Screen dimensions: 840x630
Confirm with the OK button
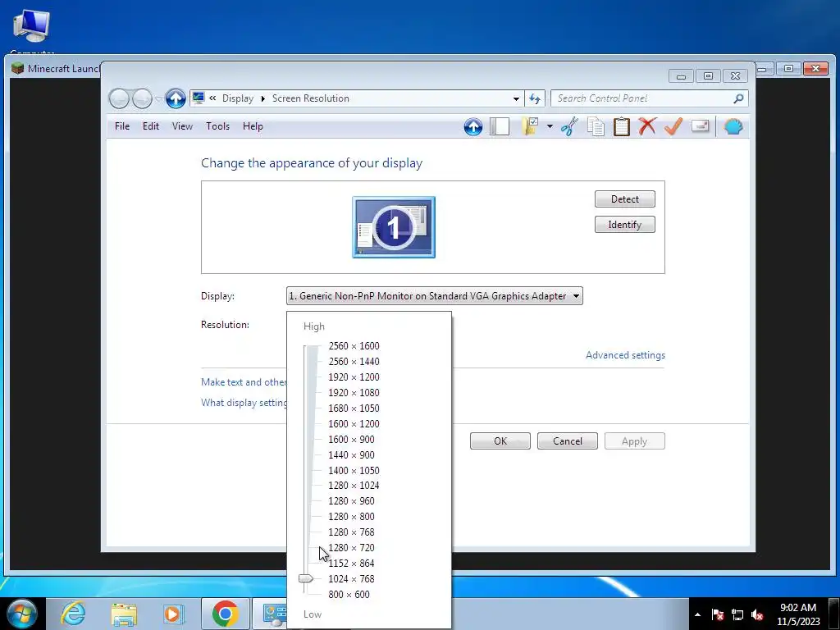[x=500, y=441]
